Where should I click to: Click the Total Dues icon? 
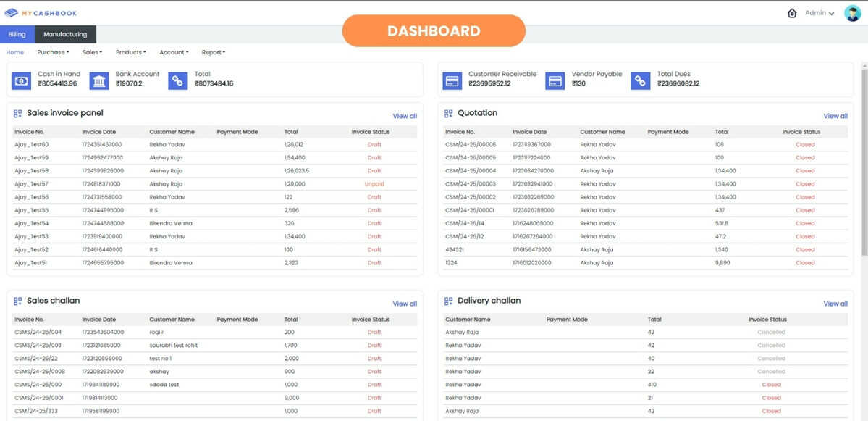click(639, 79)
